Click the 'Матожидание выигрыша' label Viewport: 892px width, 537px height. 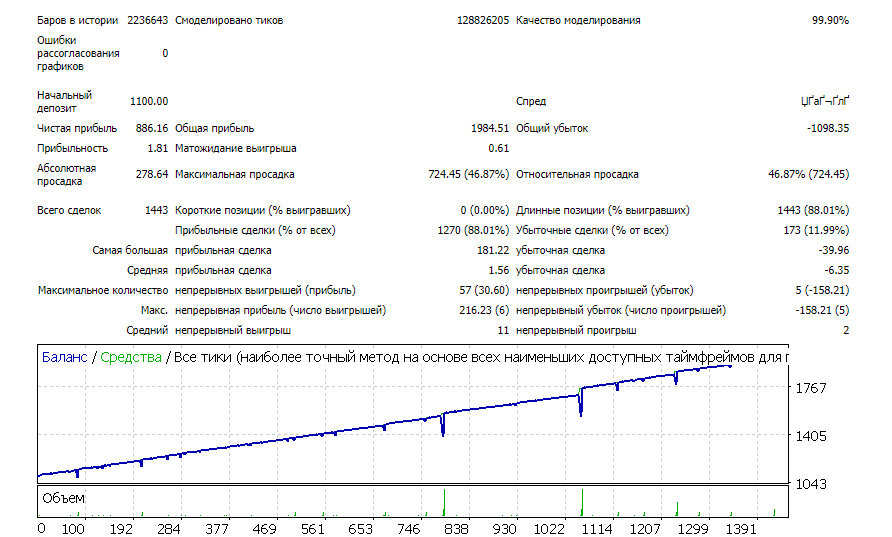236,148
